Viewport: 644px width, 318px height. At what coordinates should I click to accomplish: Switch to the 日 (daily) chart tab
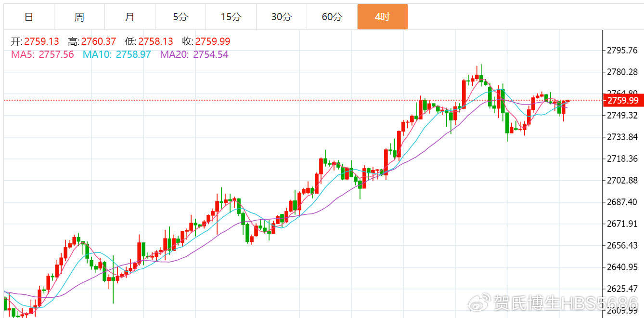pyautogui.click(x=29, y=17)
